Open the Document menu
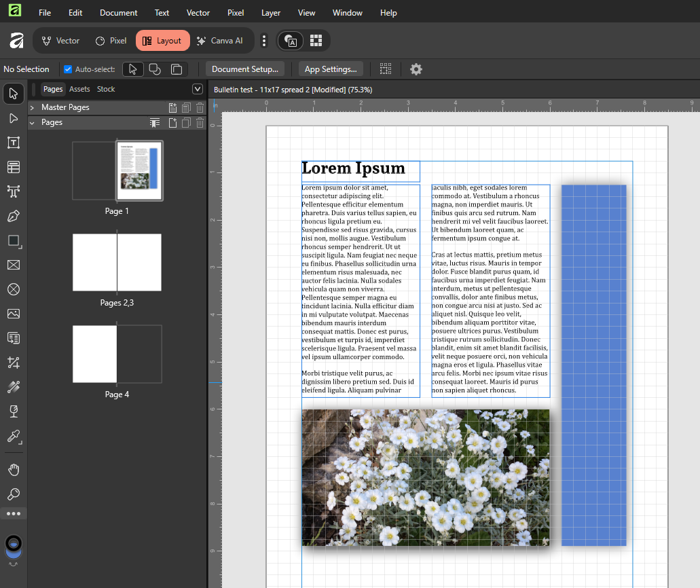Image resolution: width=700 pixels, height=588 pixels. pos(118,13)
